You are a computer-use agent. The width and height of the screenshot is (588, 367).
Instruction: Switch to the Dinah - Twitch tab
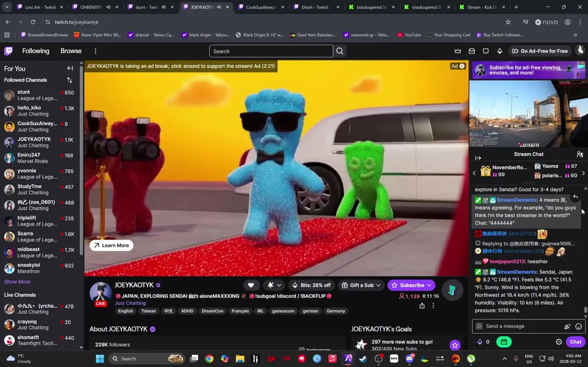[x=316, y=7]
